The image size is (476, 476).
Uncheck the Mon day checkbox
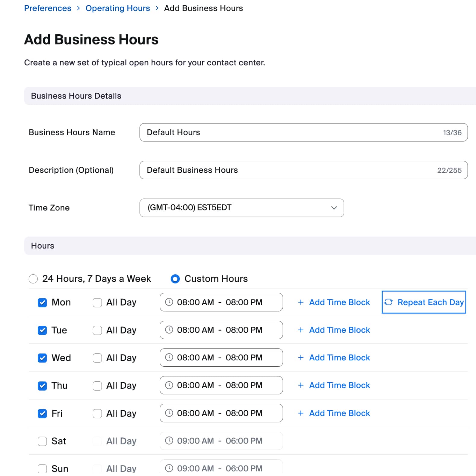point(42,303)
